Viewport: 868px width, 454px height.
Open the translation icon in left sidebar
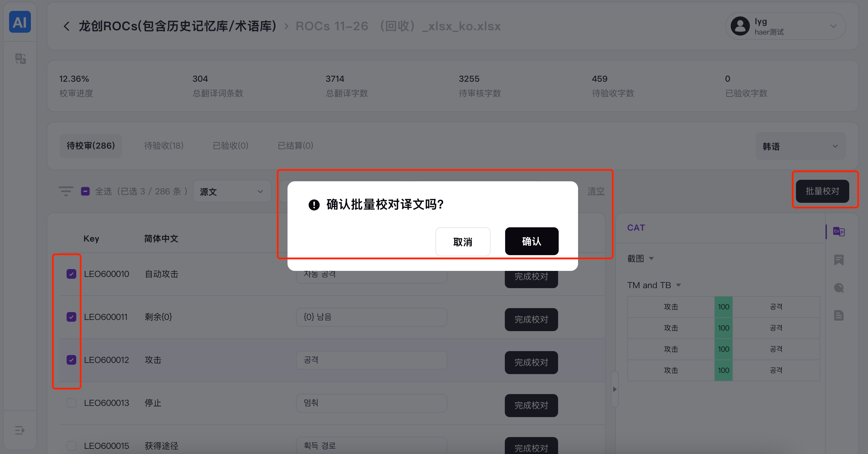tap(20, 59)
